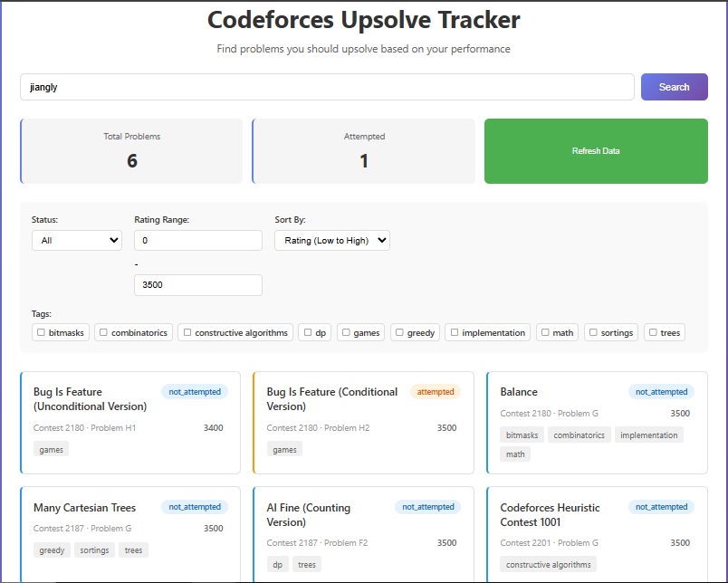728x583 pixels.
Task: Click the maximum rating field showing 3500
Action: coord(198,285)
